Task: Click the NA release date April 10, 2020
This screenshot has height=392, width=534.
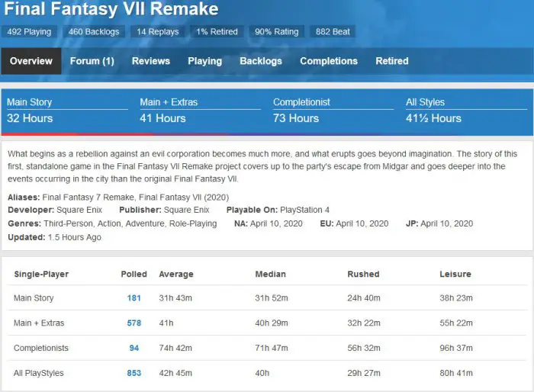Action: tap(276, 223)
